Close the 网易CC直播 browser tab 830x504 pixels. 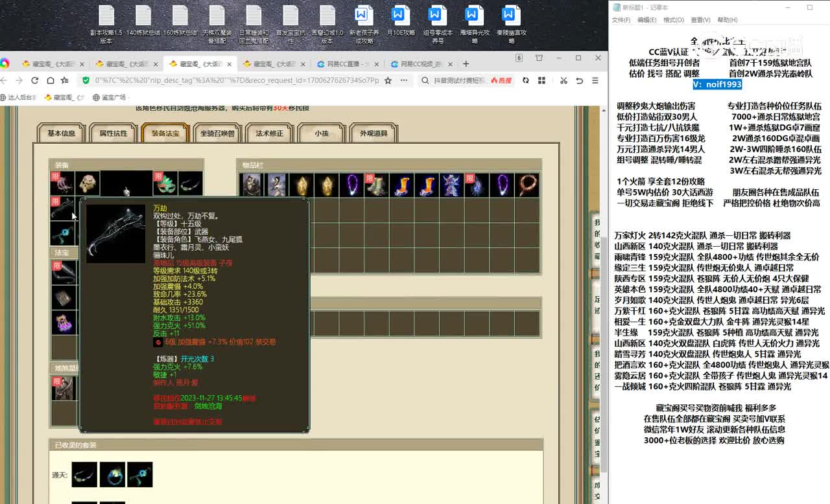(x=377, y=64)
